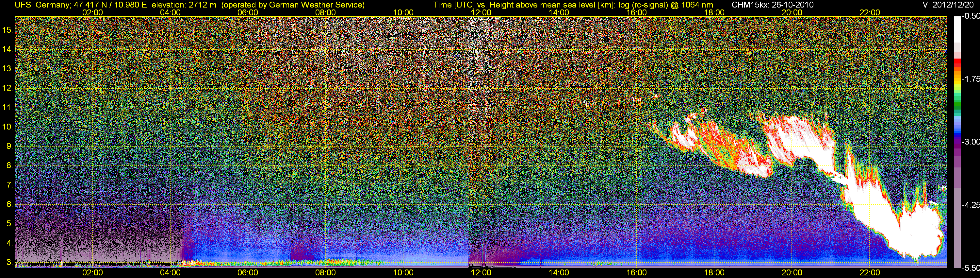Viewport: 980px width, 278px height.
Task: Click '06:00' on the bottom time axis
Action: pos(248,273)
